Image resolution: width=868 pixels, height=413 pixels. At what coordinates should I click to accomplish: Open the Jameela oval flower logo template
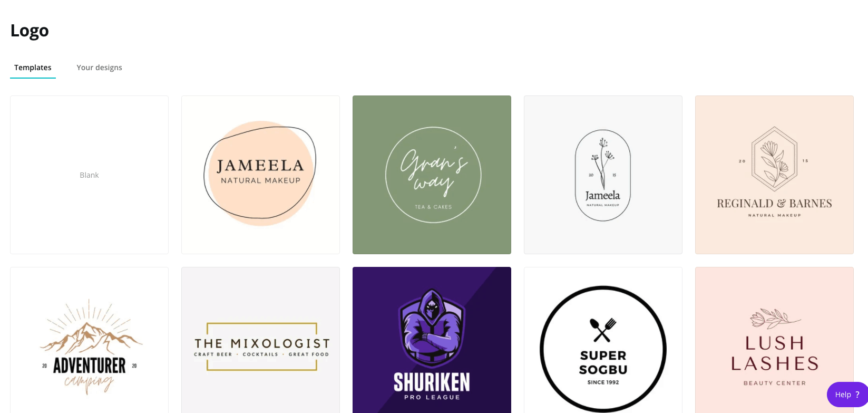point(603,175)
